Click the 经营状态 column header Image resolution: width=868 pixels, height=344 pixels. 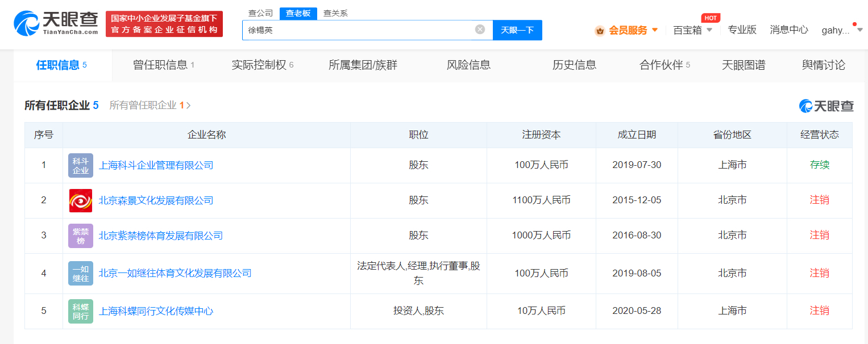click(820, 135)
